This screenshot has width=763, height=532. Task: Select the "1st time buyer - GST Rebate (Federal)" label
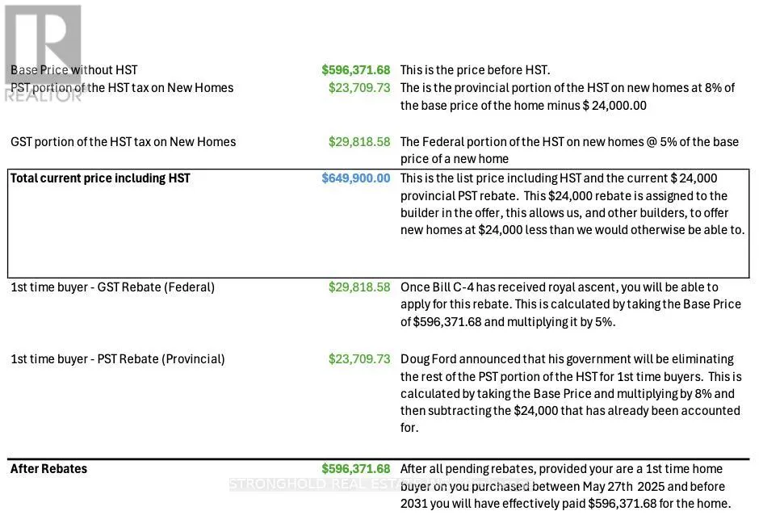pyautogui.click(x=112, y=287)
